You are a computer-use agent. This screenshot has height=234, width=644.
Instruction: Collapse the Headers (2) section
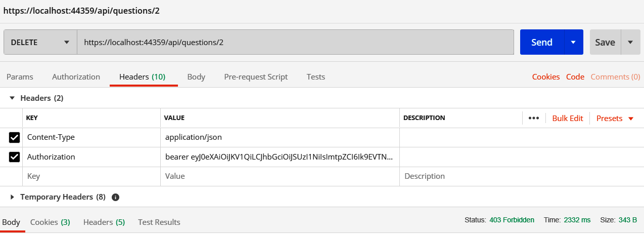13,98
